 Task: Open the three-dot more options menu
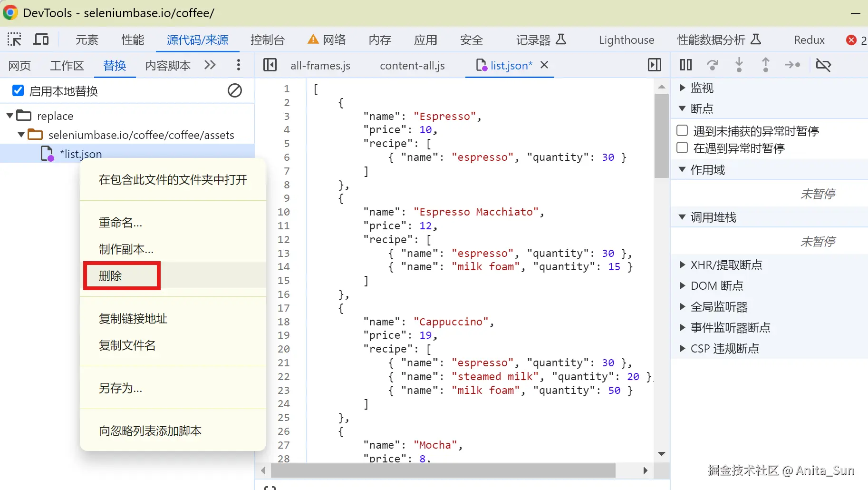[x=238, y=65]
